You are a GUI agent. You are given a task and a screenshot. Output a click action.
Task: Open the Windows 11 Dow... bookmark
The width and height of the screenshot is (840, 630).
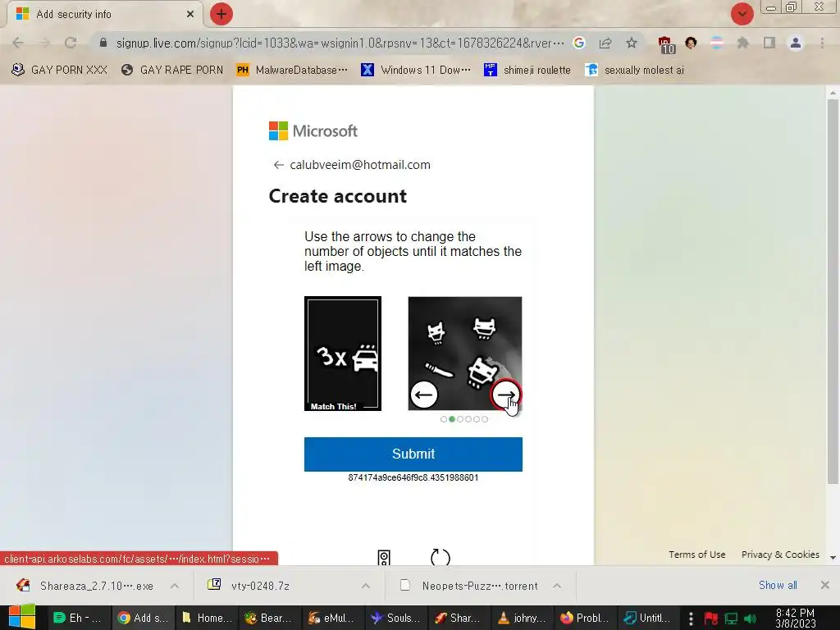click(416, 70)
